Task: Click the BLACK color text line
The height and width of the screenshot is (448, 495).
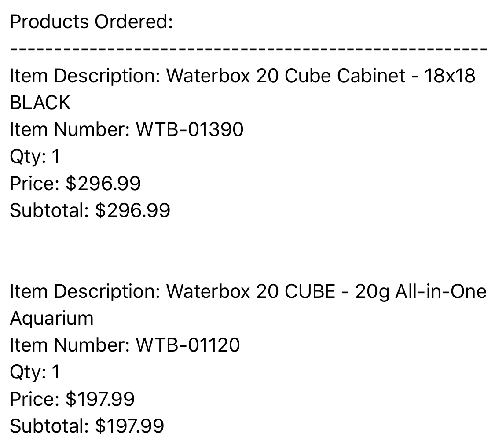Action: [x=40, y=103]
